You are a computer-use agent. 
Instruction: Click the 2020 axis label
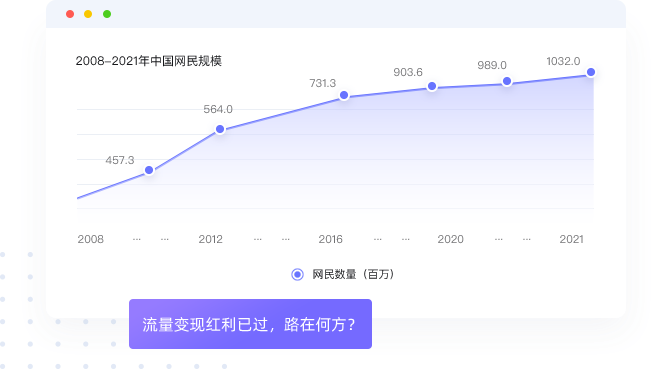(x=450, y=239)
